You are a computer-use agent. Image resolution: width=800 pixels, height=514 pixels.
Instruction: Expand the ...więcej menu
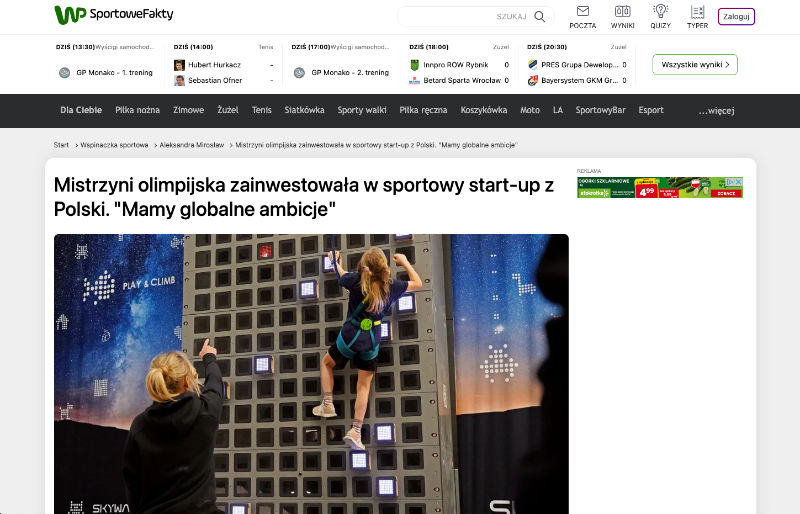(716, 110)
